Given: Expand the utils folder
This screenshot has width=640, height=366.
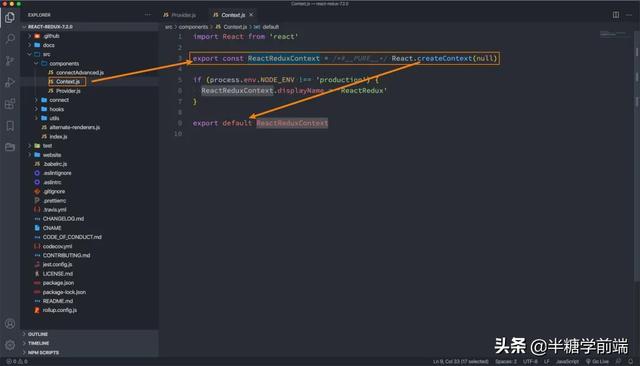Looking at the screenshot, I should pyautogui.click(x=89, y=118).
